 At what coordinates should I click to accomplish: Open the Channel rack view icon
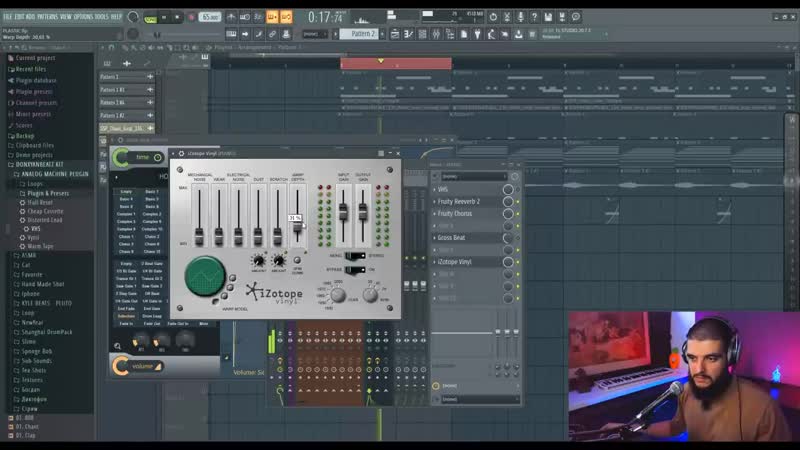pos(422,34)
